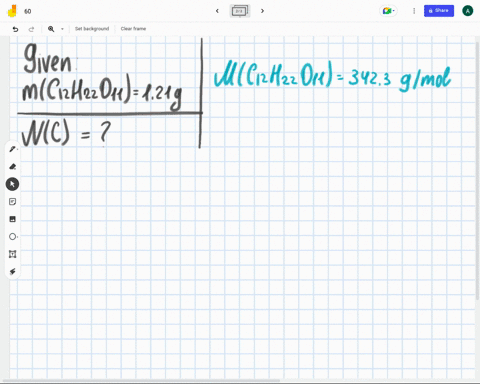Select the handwritten "Given" text
The width and height of the screenshot is (480, 384).
48,59
